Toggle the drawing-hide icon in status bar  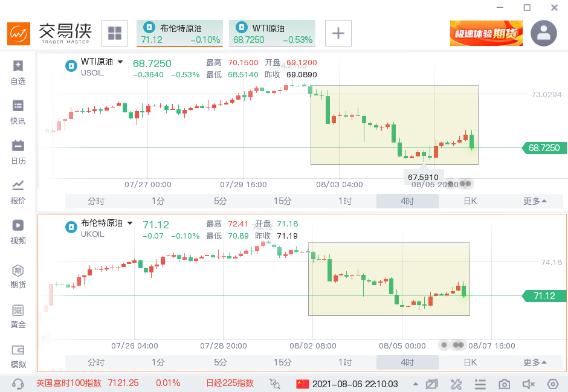(x=431, y=384)
